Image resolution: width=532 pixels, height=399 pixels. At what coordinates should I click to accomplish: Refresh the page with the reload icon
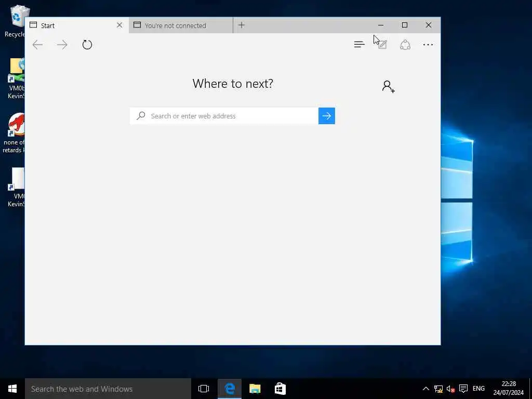coord(87,45)
